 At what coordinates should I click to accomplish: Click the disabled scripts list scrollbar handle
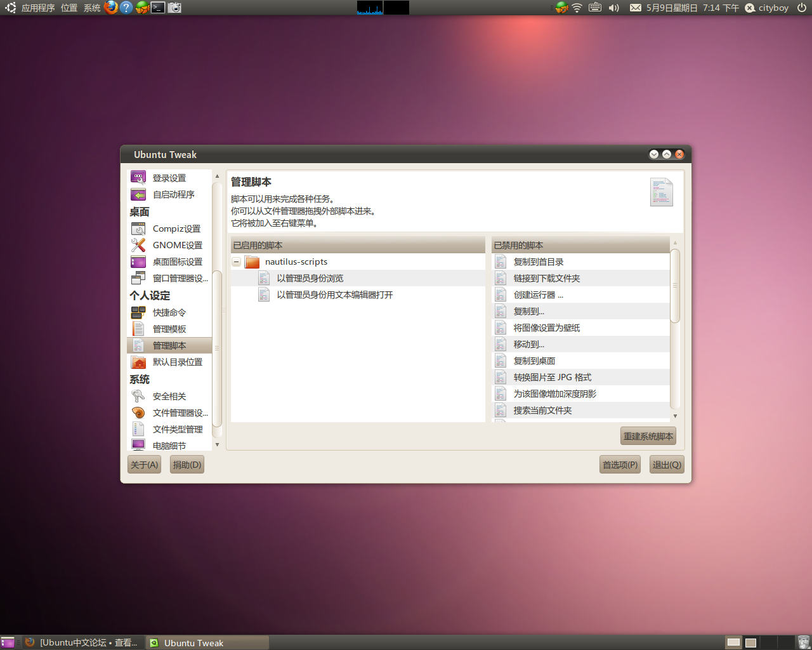[675, 286]
